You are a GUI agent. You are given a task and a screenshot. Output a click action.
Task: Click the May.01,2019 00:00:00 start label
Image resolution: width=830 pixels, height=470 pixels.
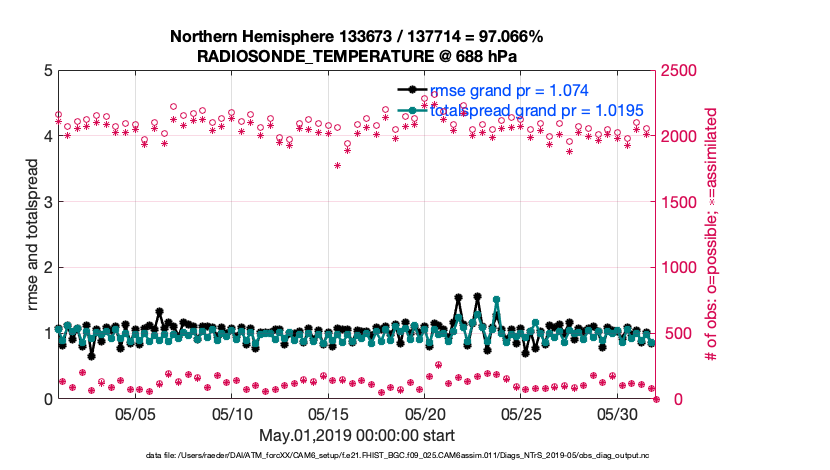tap(356, 436)
